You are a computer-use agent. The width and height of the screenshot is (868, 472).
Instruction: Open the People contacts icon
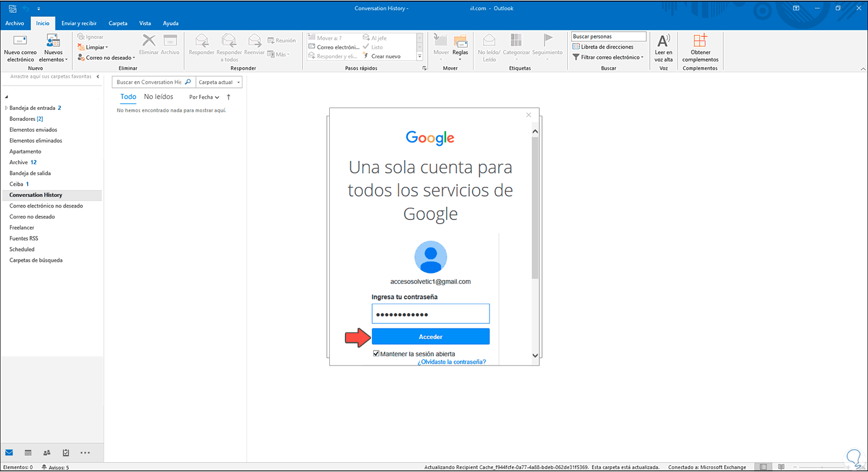47,453
